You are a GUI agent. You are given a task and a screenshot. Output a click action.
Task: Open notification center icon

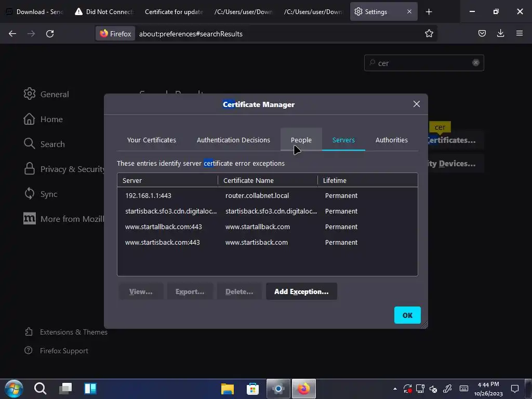[515, 389]
